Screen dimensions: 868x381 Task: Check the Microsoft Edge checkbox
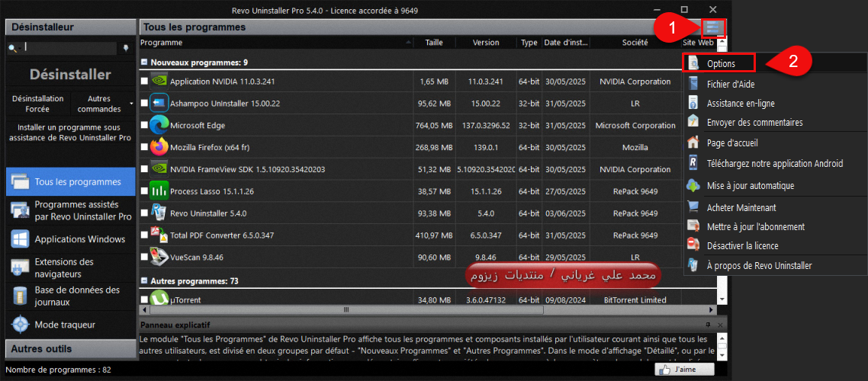[x=144, y=125]
